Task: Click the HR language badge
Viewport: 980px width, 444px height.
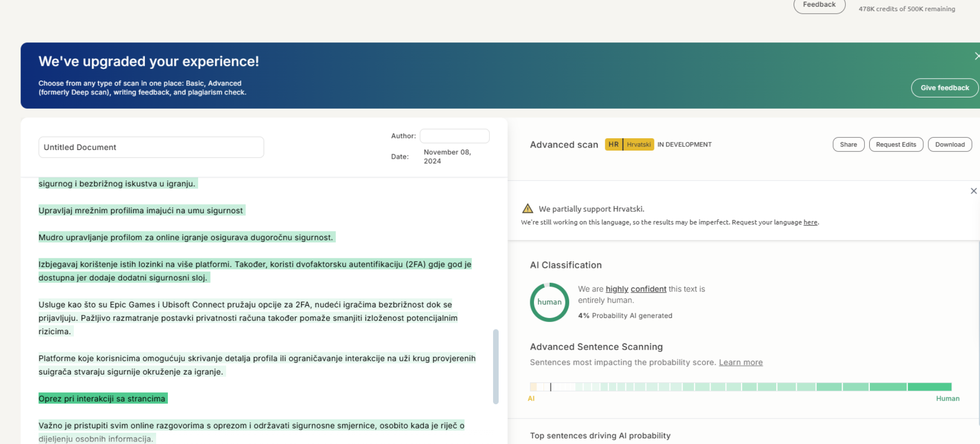Action: click(x=614, y=144)
